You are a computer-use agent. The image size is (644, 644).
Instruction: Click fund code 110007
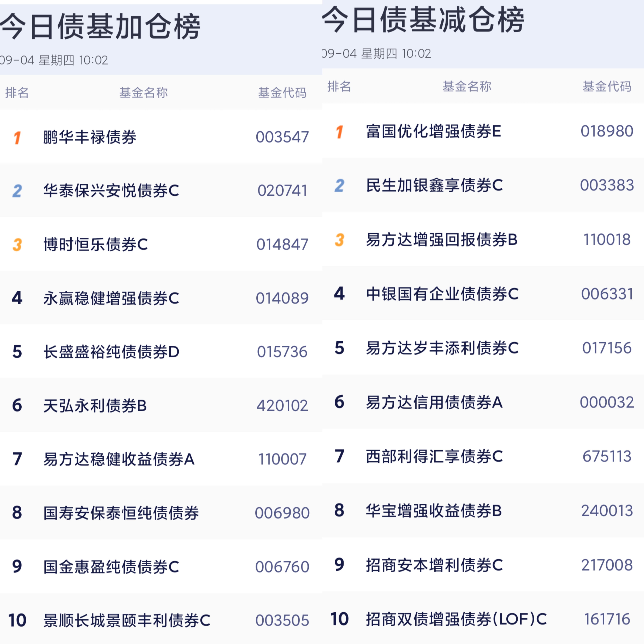point(282,459)
